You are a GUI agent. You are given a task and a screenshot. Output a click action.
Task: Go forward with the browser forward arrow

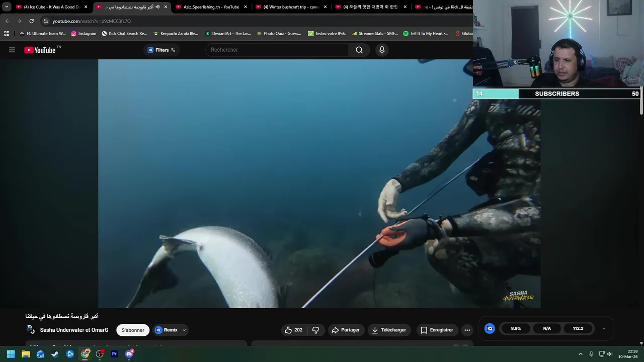[19, 21]
